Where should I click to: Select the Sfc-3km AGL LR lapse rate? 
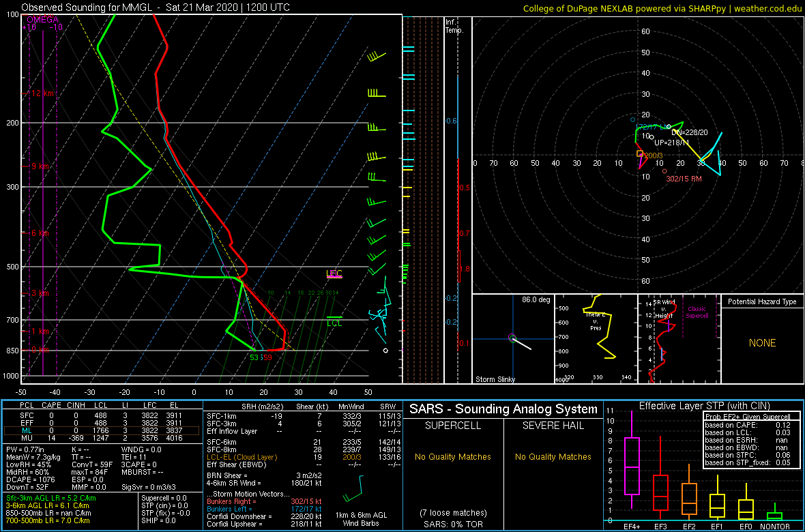coord(51,498)
